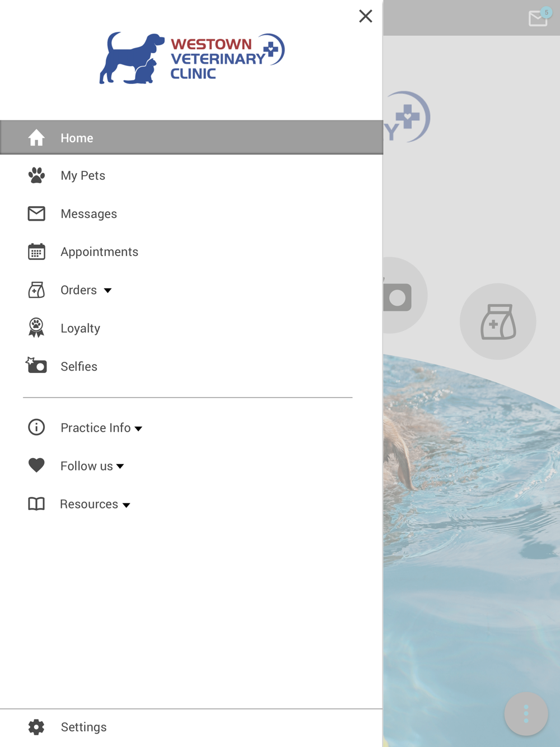Tap the dimmed swimming dog photo
The width and height of the screenshot is (560, 747).
tap(472, 552)
